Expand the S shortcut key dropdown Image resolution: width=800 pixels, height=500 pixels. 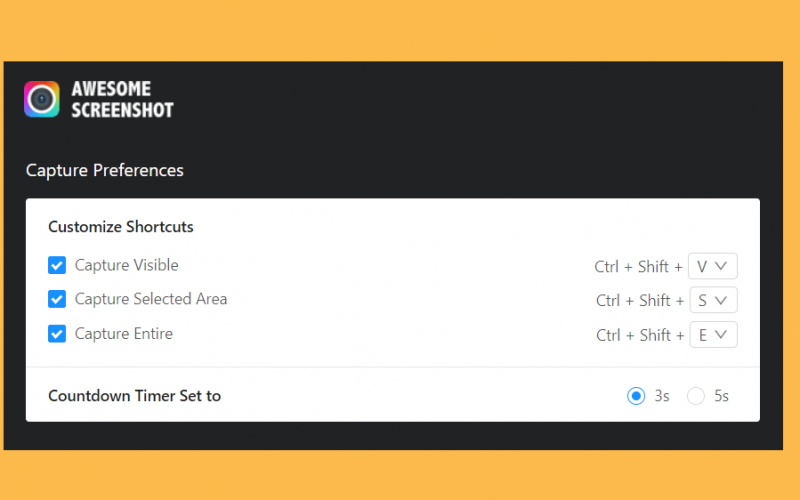point(713,300)
